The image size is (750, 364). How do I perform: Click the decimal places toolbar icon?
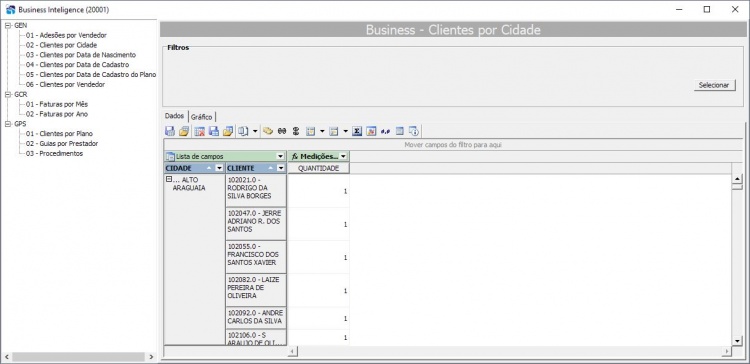tap(385, 131)
